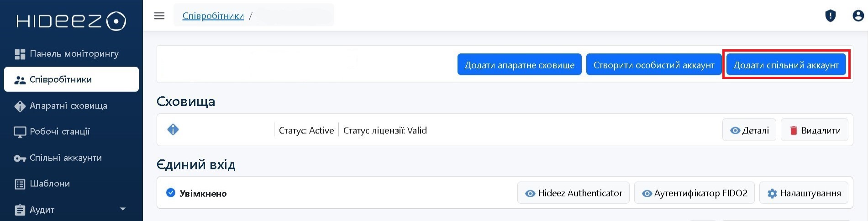Click the HIDEEZ logo
This screenshot has height=221, width=868.
[71, 21]
